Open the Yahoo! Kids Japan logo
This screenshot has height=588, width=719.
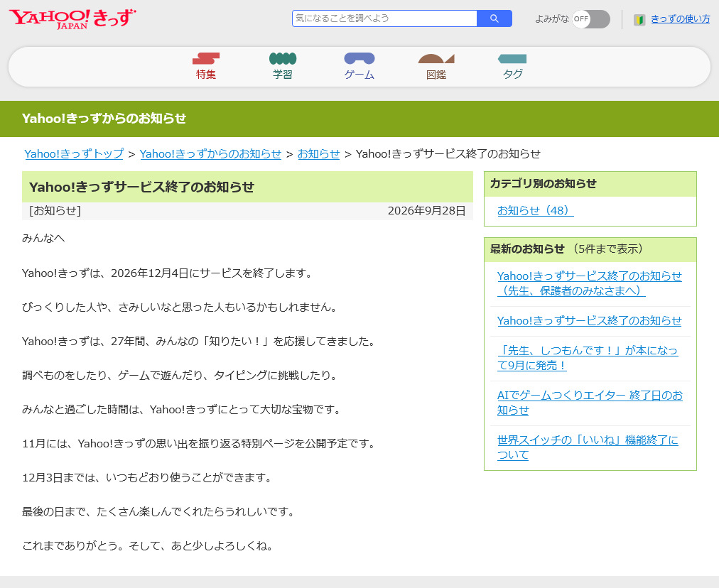pyautogui.click(x=72, y=18)
